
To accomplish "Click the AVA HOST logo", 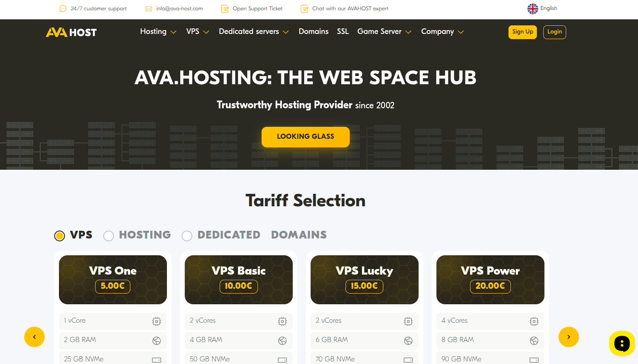I will tap(71, 32).
